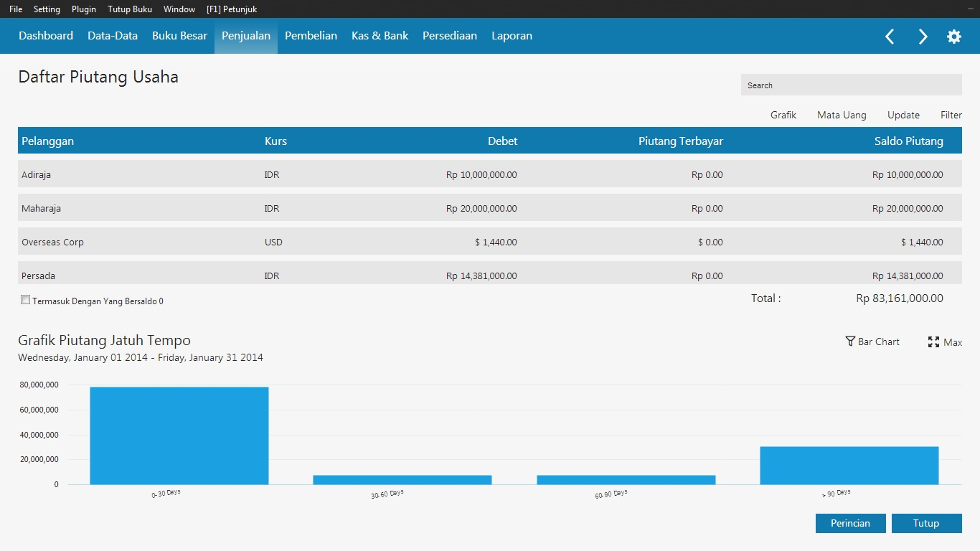Click the Bar Chart filter icon

[850, 342]
